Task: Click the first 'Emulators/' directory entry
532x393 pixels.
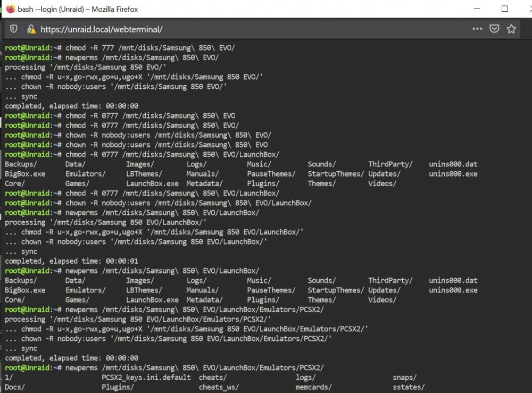Action: 86,174
